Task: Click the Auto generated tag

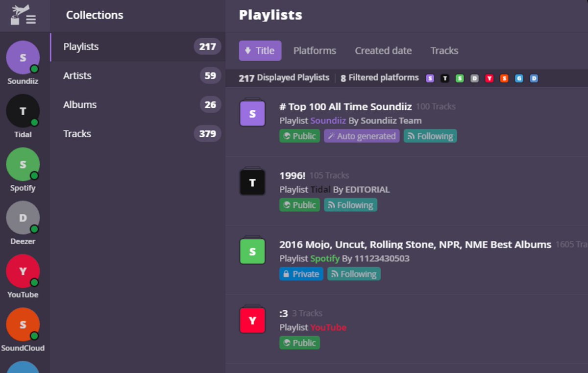Action: click(x=362, y=136)
